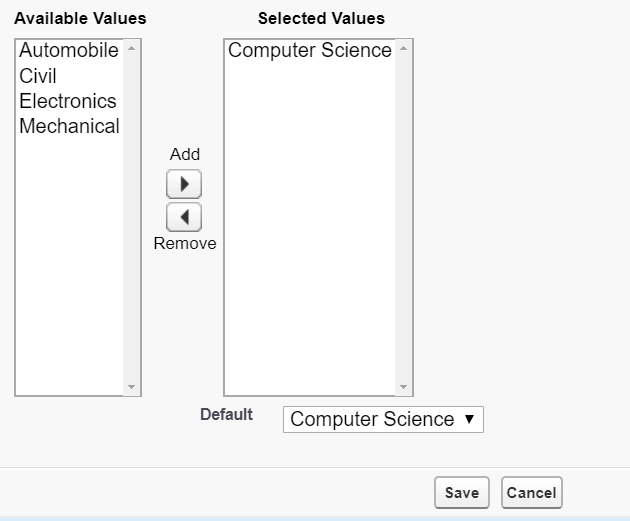Click Selected Values list scroll-up arrow
The height and width of the screenshot is (521, 630).
click(x=404, y=48)
